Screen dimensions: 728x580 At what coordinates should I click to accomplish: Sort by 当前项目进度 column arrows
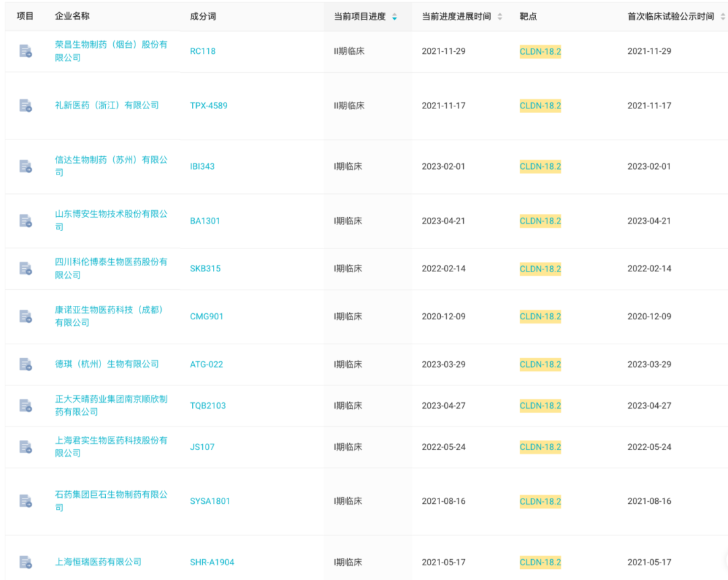coord(394,17)
